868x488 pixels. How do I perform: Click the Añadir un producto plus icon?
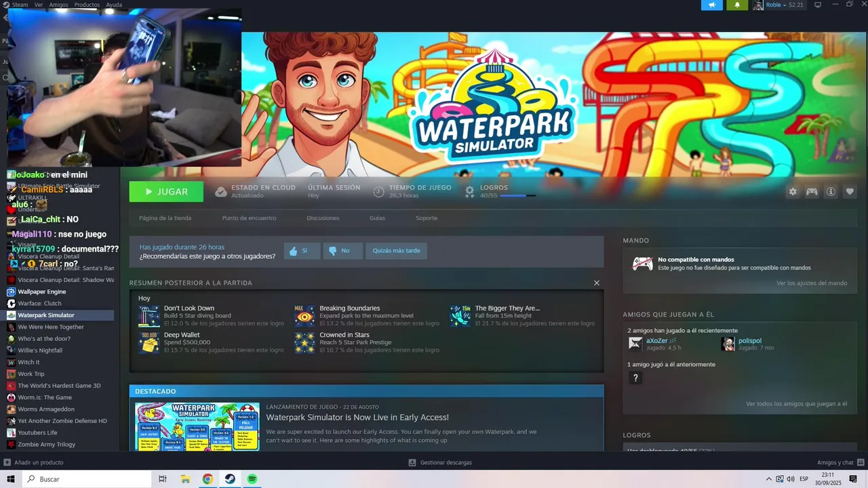click(x=7, y=462)
